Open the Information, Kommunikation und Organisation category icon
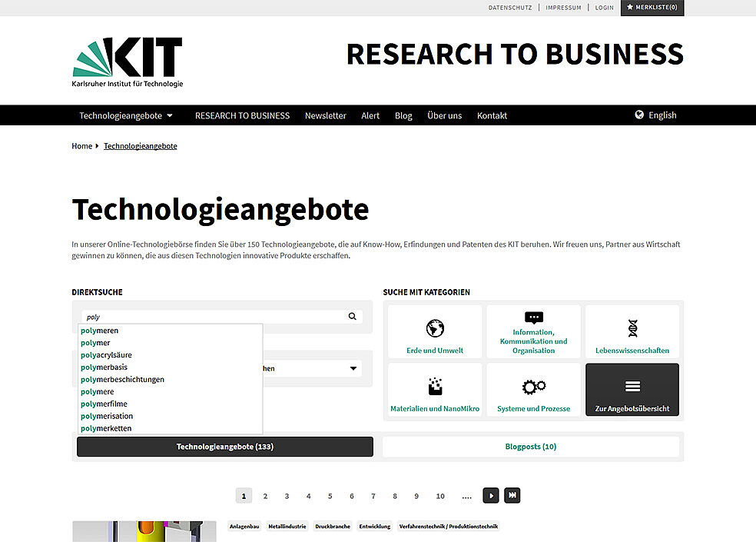Viewport: 756px width, 542px height. (533, 318)
